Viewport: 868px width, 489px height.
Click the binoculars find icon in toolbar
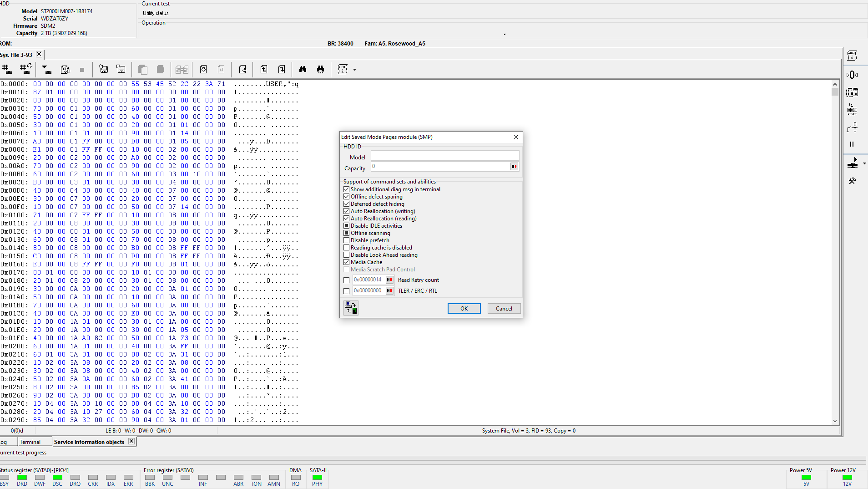[303, 69]
